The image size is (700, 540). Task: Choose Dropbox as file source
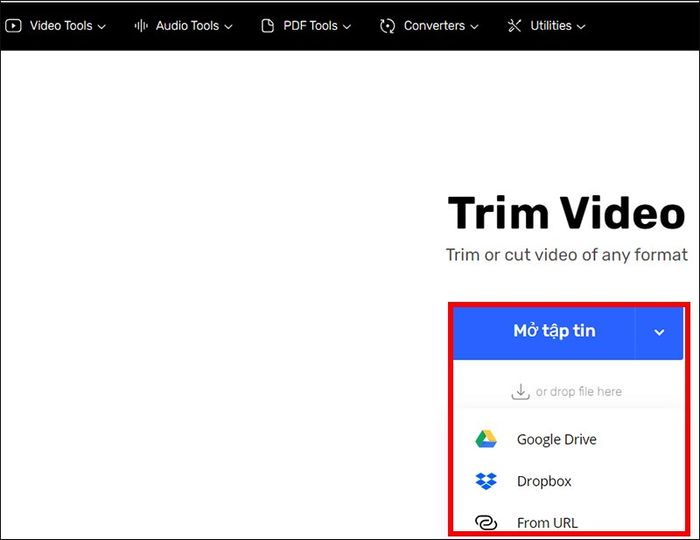pyautogui.click(x=544, y=481)
